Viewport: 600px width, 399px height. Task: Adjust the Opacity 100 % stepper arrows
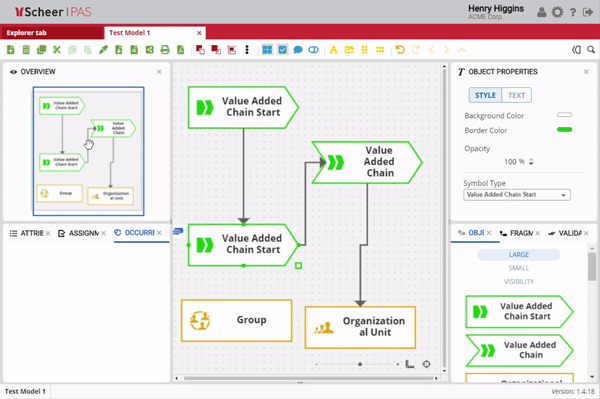pos(531,162)
